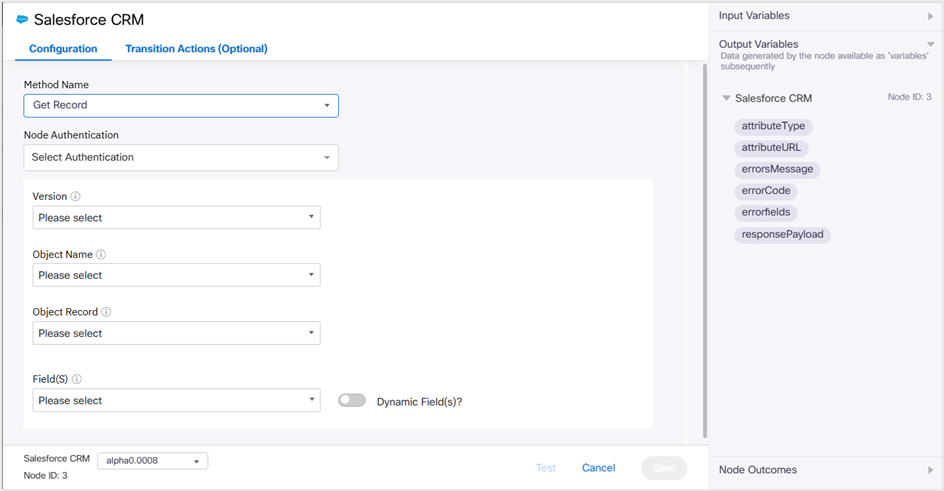Image resolution: width=944 pixels, height=491 pixels.
Task: Collapse the Salesforce CRM variables tree
Action: (726, 98)
